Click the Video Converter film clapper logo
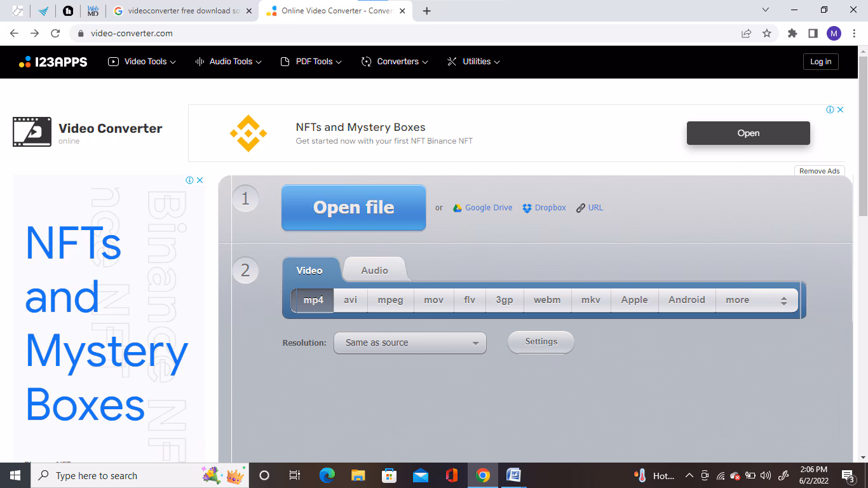Viewport: 868px width, 488px height. (32, 132)
